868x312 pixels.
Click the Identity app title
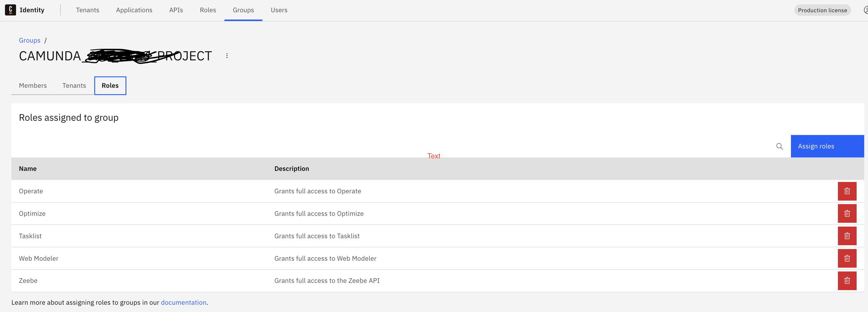[32, 10]
